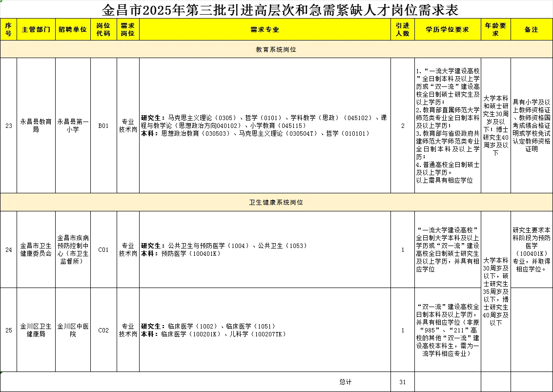The width and height of the screenshot is (553, 392).
Task: Click the 学历学位要求 column header
Action: 446,29
